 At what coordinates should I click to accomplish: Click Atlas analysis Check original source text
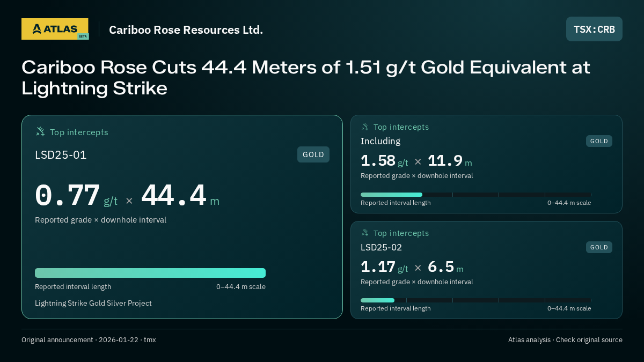click(x=565, y=339)
